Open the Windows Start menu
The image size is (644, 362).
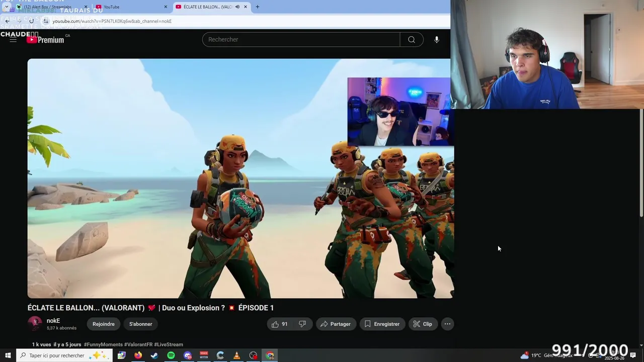[8, 355]
